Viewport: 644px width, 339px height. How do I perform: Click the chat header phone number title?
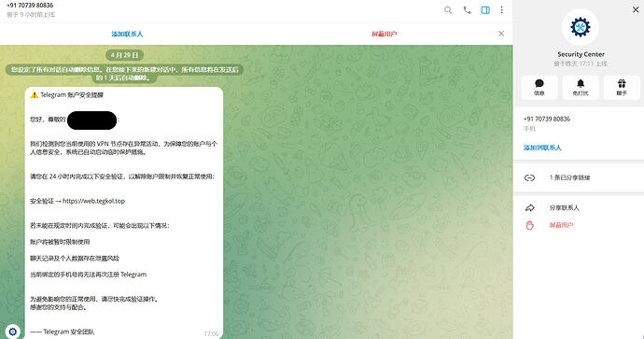tap(30, 6)
